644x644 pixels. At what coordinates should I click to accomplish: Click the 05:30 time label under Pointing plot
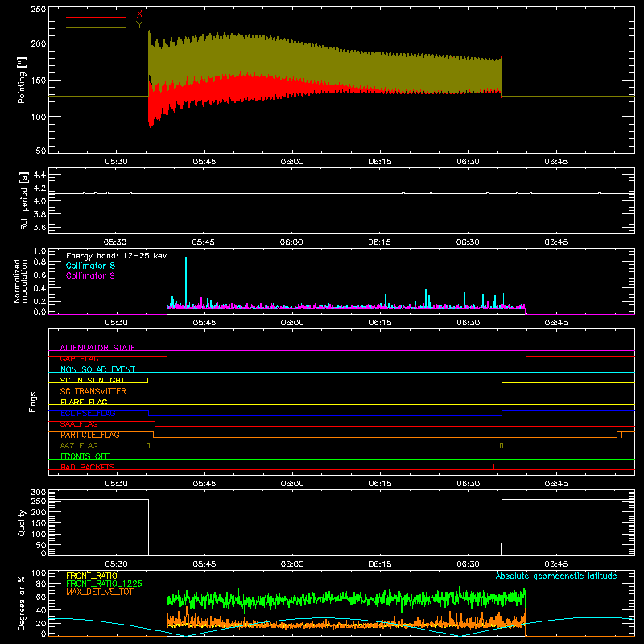pyautogui.click(x=116, y=162)
